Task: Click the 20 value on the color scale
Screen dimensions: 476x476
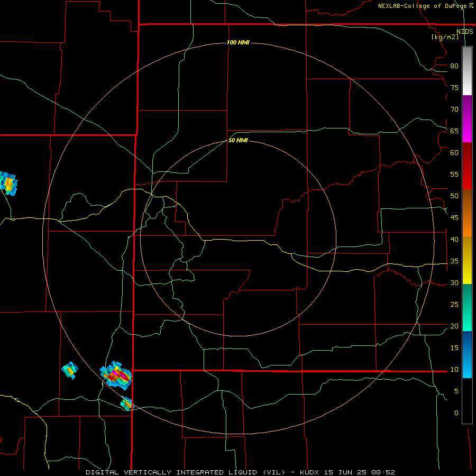Action: [x=454, y=326]
